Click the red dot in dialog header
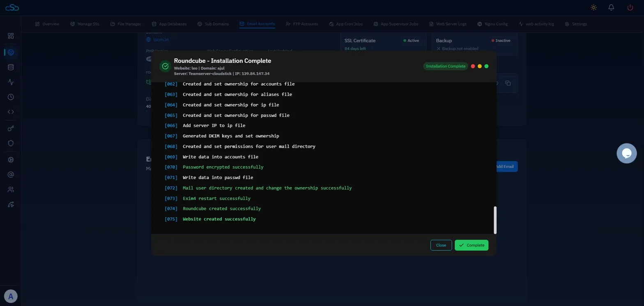644x306 pixels. 473,66
